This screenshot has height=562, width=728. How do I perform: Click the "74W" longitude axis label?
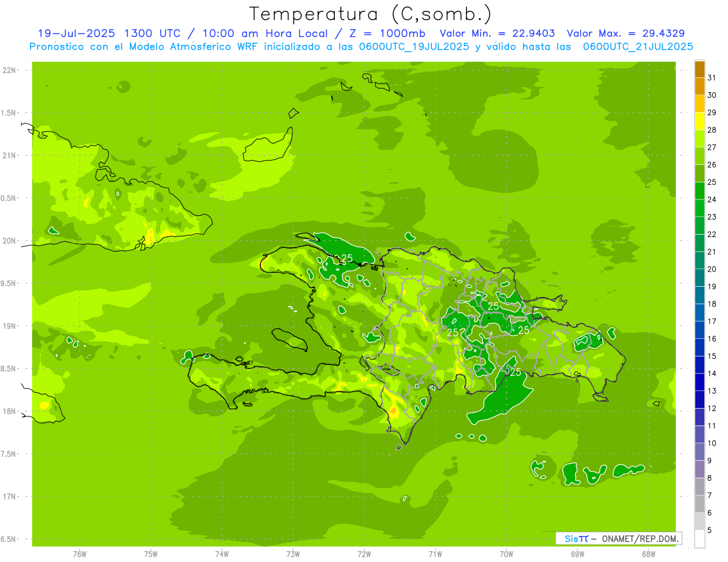222,554
